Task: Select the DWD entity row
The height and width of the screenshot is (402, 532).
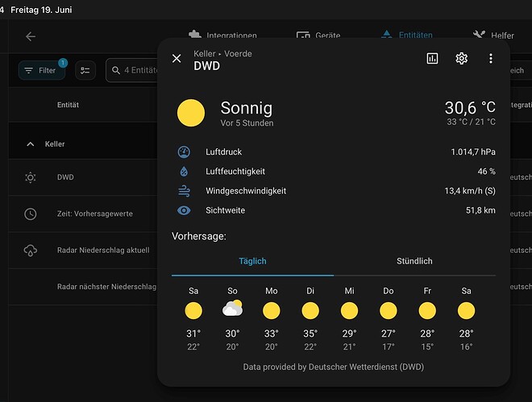Action: tap(83, 177)
